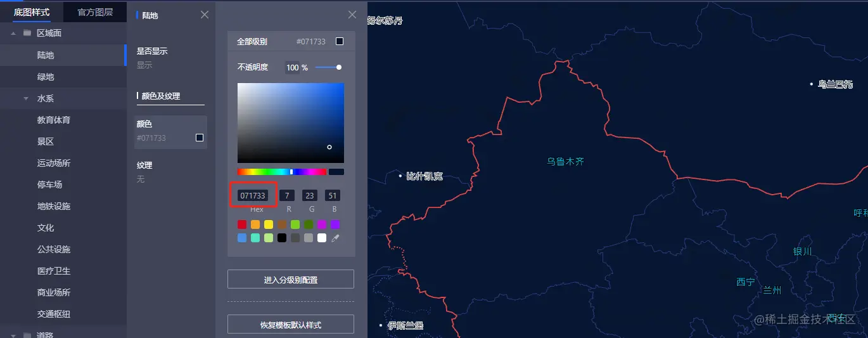Click the 乌鲁木齐 map label

566,162
